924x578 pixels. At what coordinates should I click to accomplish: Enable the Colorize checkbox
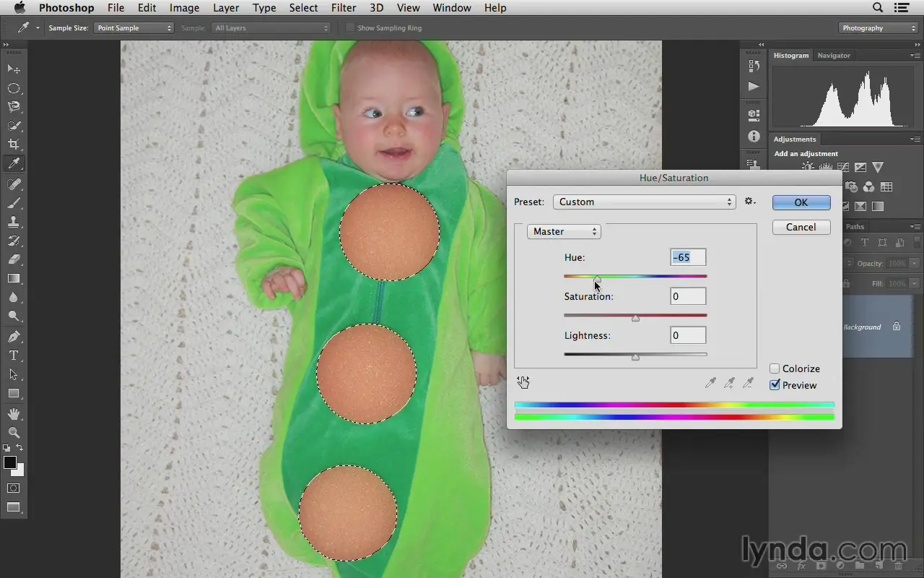coord(775,368)
